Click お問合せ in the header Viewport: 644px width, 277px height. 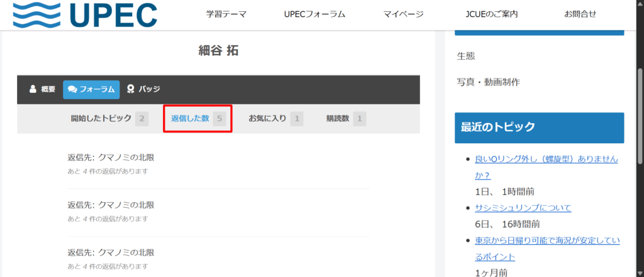coord(580,14)
